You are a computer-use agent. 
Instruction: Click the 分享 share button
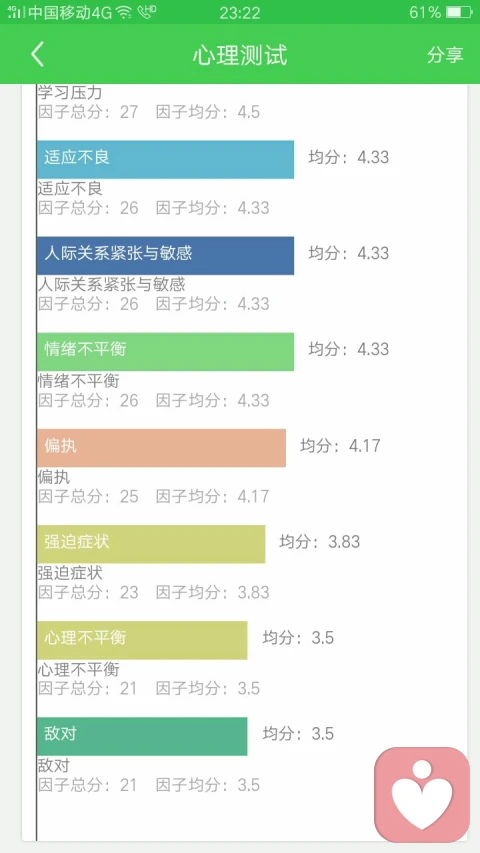pos(445,55)
